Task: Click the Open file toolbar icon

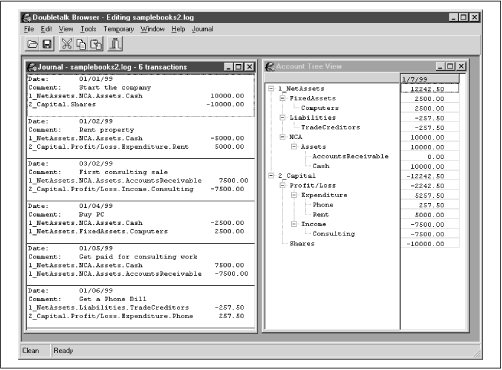Action: (32, 44)
